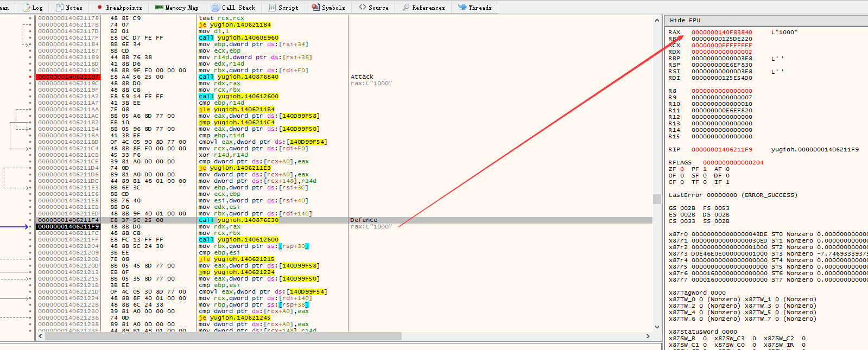The width and height of the screenshot is (868, 350).
Task: Toggle the AF flag value
Action: tap(727, 169)
